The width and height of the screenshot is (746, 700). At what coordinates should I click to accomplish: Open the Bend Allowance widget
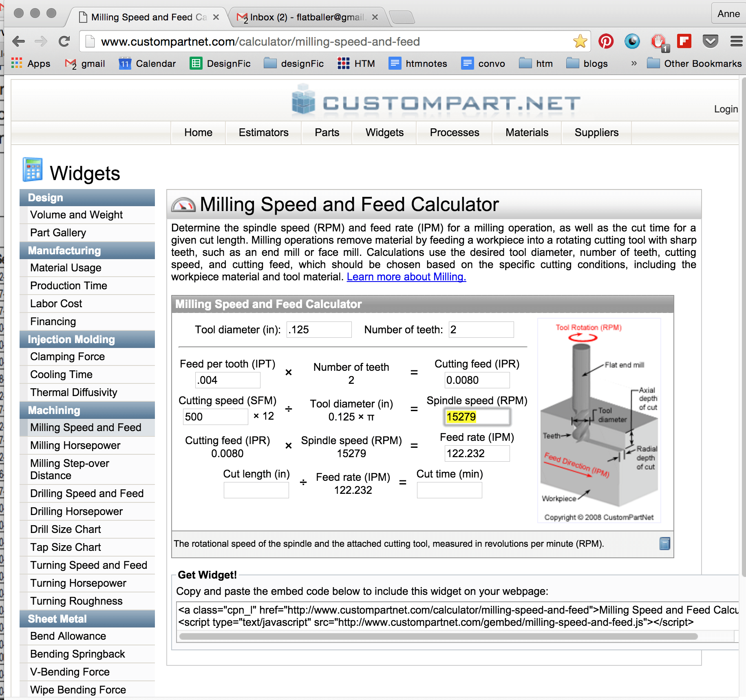[x=87, y=636]
